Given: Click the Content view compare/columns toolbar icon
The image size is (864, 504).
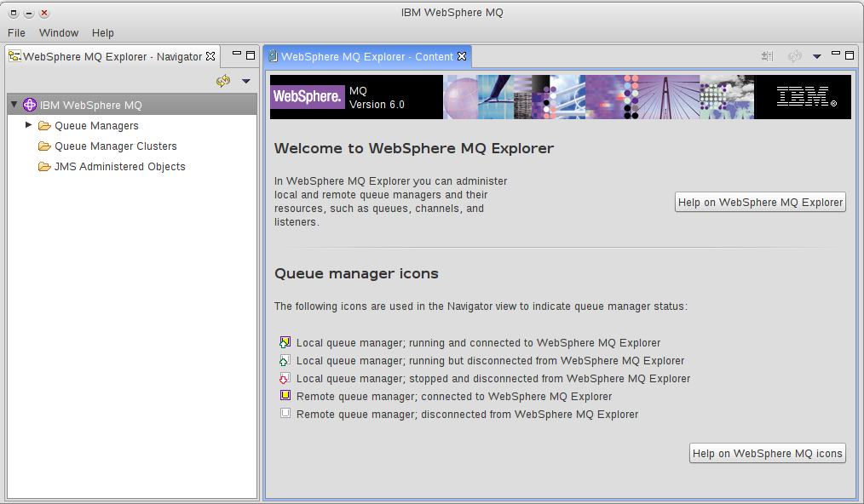Looking at the screenshot, I should [768, 56].
